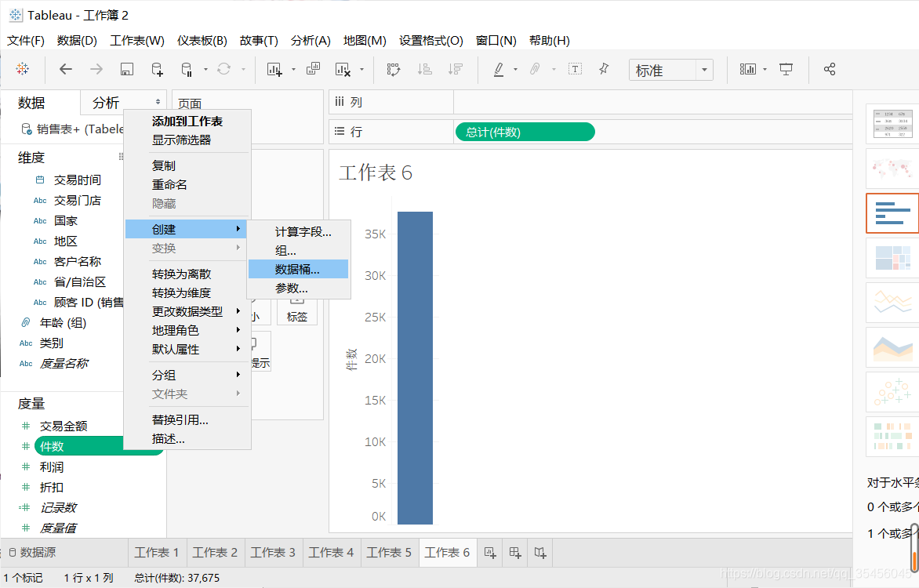The height and width of the screenshot is (588, 919).
Task: Click the sort ascending icon
Action: tap(424, 69)
